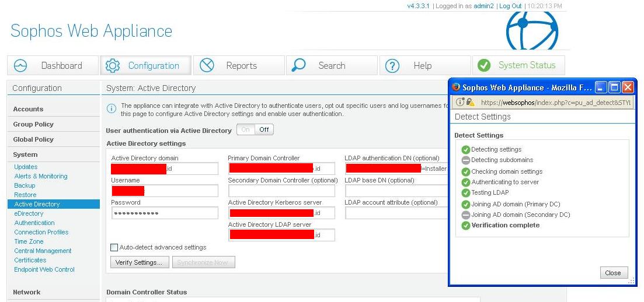Click the info icon beside appliance description

112,109
